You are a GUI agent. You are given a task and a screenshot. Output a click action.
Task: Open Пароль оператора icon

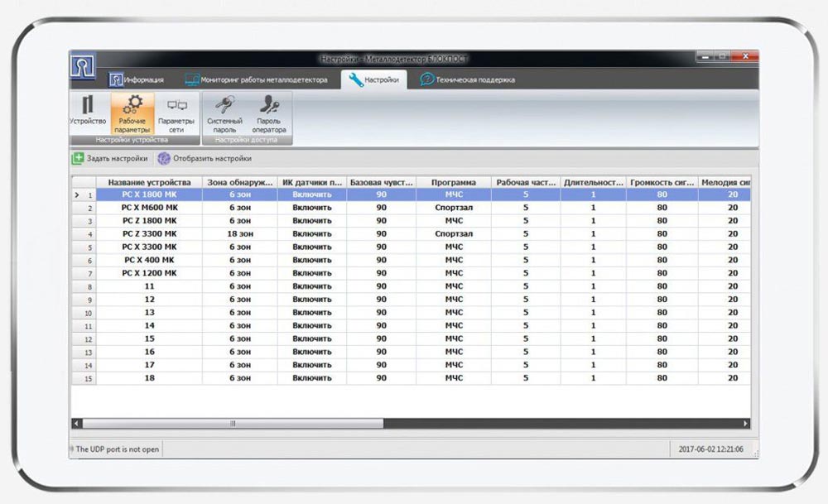[x=269, y=104]
